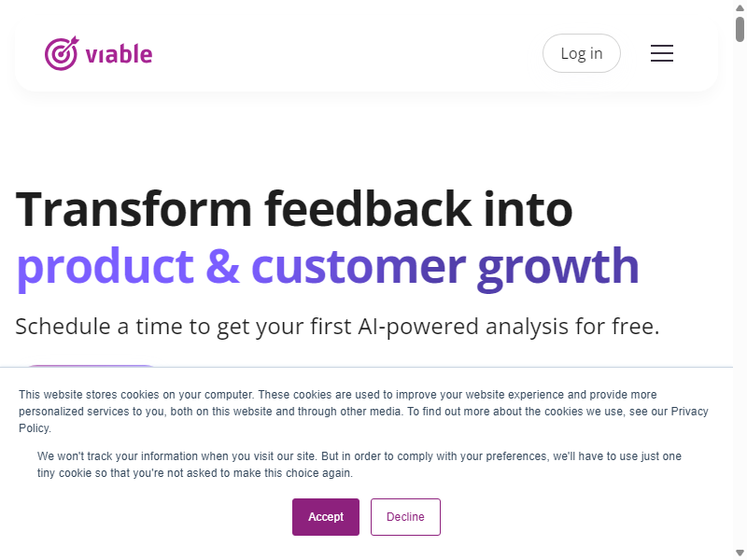
Task: Click the scrollbar down arrow
Action: click(740, 553)
